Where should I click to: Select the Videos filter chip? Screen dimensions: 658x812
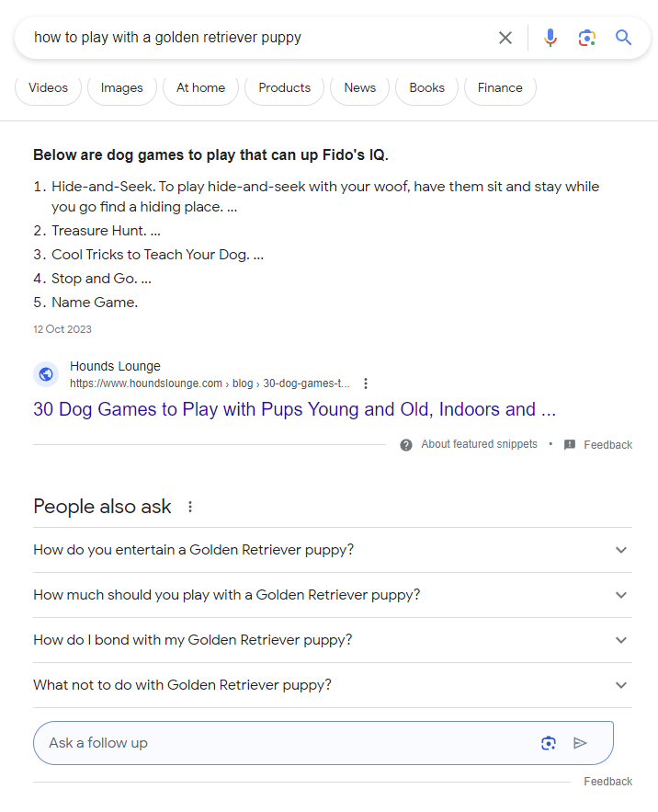(x=48, y=87)
